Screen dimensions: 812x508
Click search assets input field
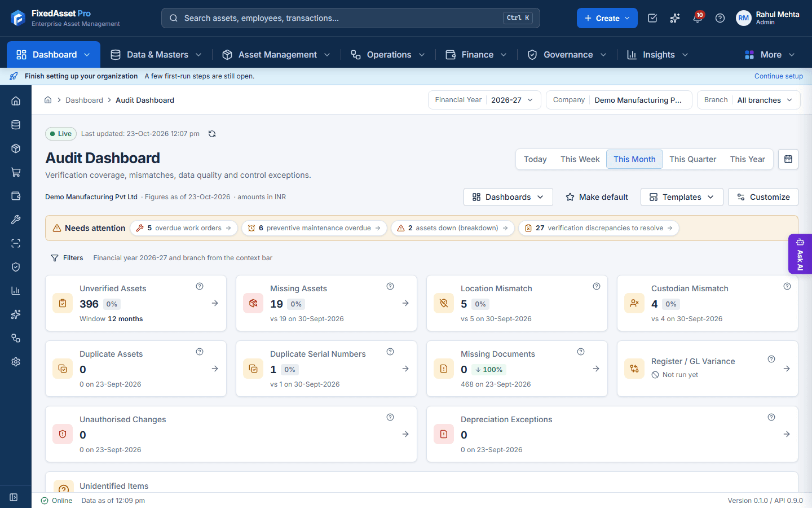[x=351, y=18]
